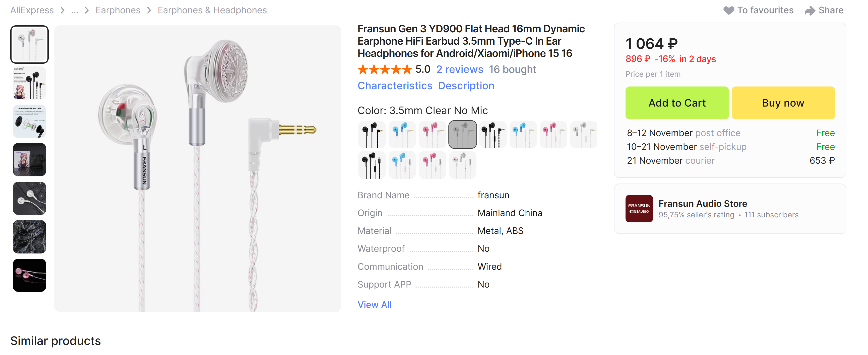The height and width of the screenshot is (355, 868).
Task: Jump to the Description section
Action: tap(466, 86)
